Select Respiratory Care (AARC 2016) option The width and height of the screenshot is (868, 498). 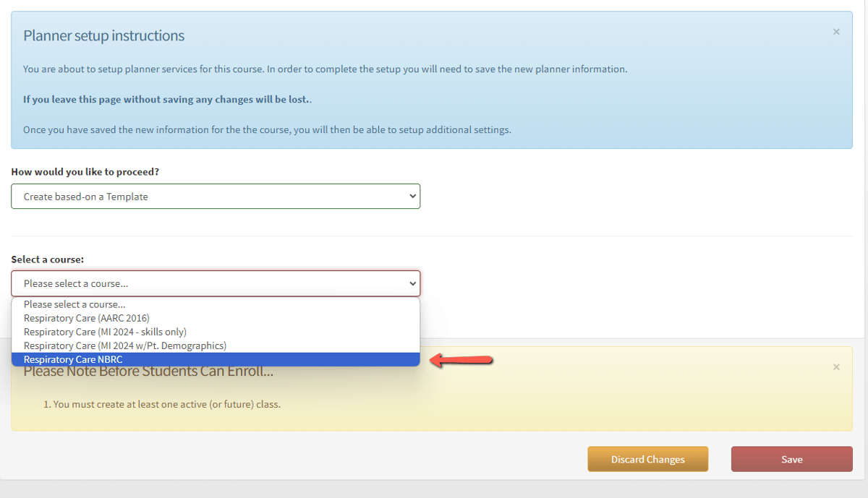click(x=87, y=318)
